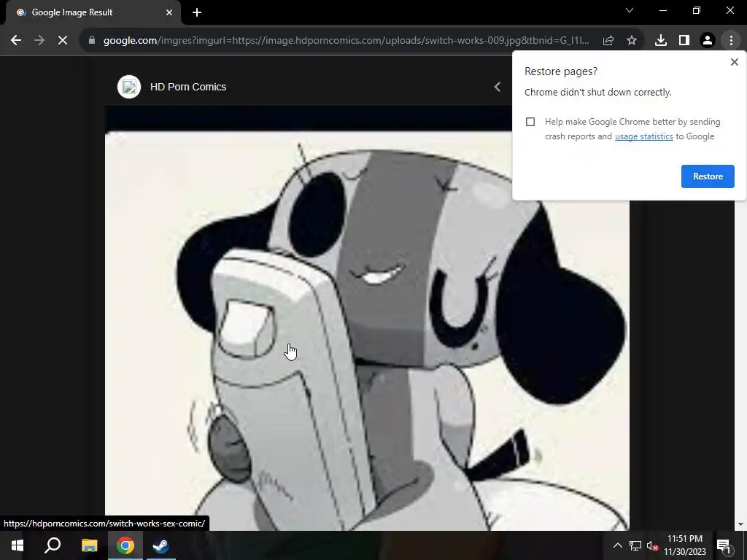
Task: Open File Explorer from the taskbar
Action: pos(89,545)
